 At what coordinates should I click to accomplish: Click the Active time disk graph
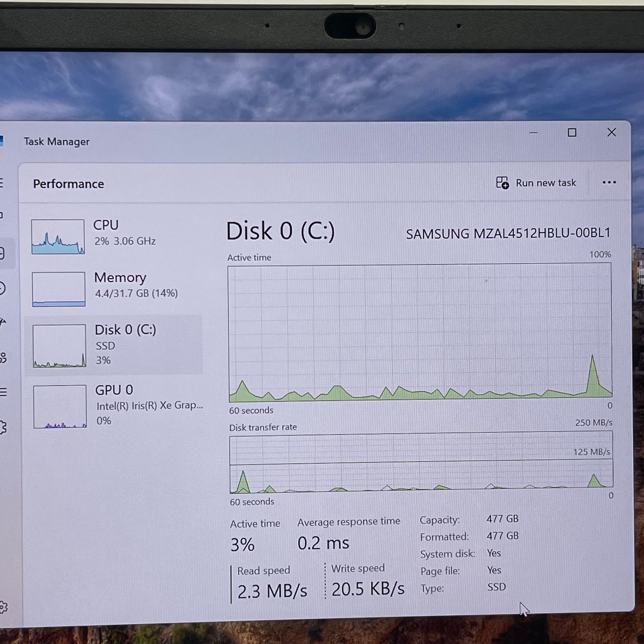coord(420,331)
